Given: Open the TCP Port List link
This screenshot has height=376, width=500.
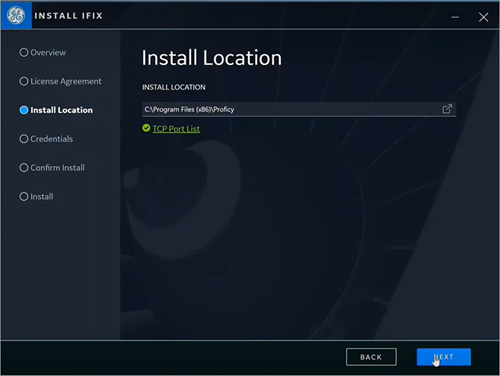Looking at the screenshot, I should click(176, 129).
